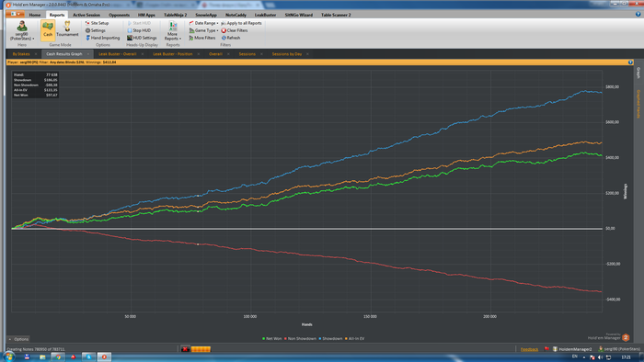Open HUD Settings
Viewport: 644px width, 362px height.
(x=142, y=38)
